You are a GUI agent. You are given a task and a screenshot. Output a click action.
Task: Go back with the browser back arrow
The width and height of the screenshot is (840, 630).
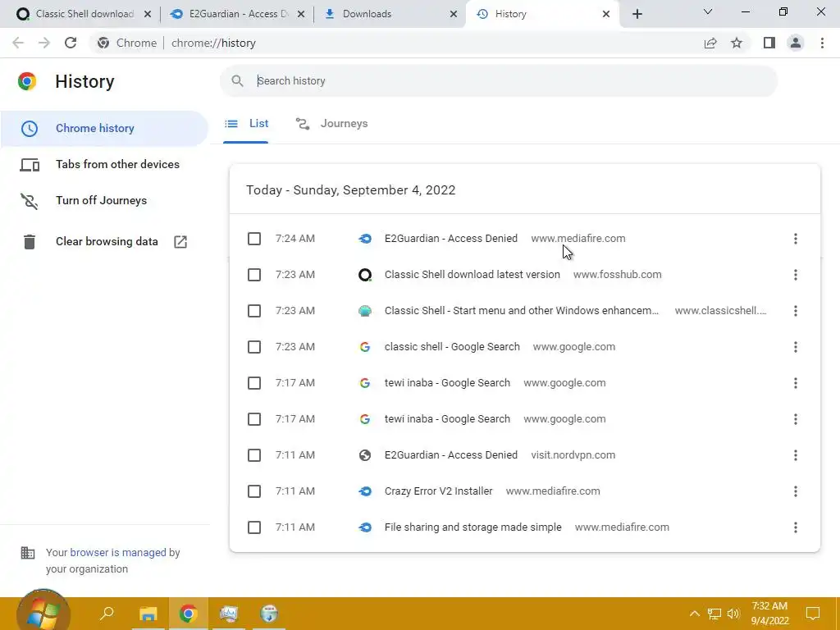pos(18,43)
